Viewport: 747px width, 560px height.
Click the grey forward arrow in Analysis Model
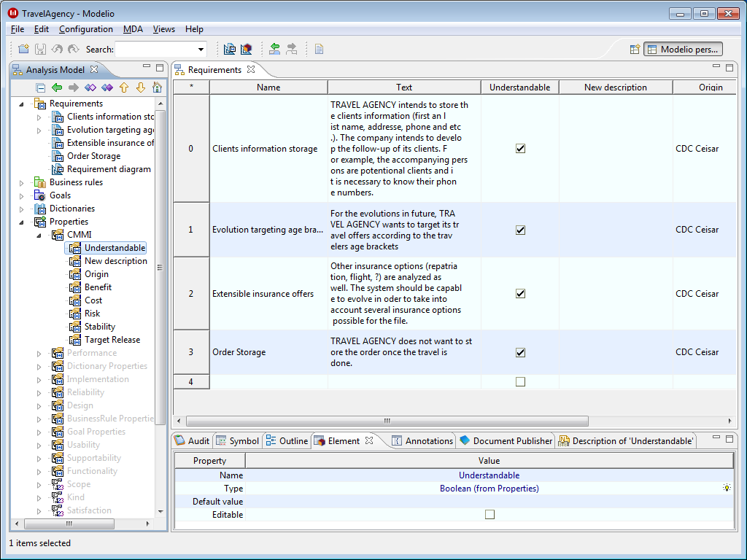pyautogui.click(x=74, y=87)
